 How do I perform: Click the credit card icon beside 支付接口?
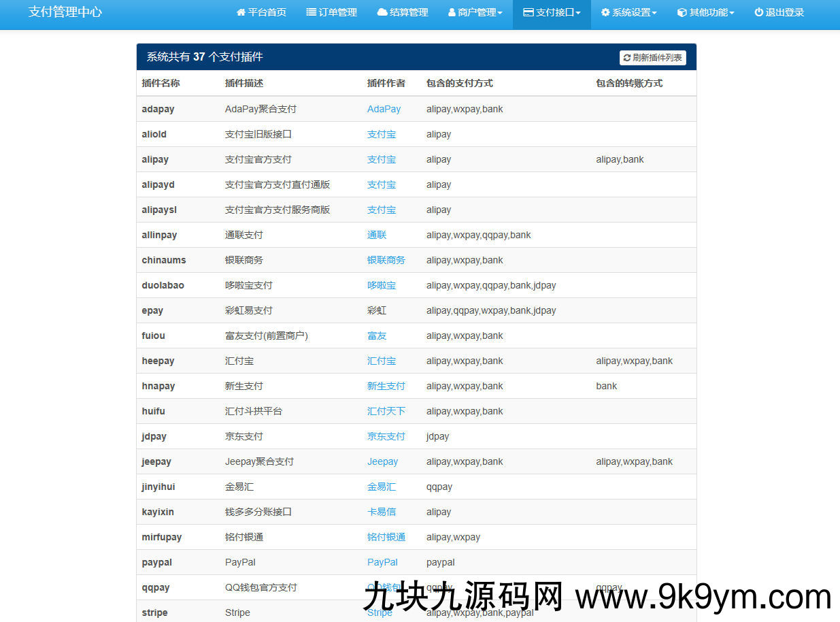coord(528,12)
